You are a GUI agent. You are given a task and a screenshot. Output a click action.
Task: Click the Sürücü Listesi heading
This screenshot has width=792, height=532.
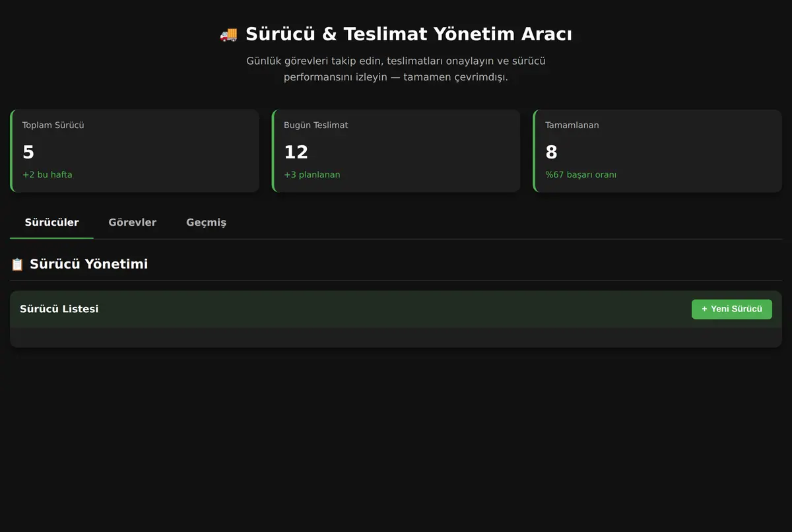coord(59,309)
